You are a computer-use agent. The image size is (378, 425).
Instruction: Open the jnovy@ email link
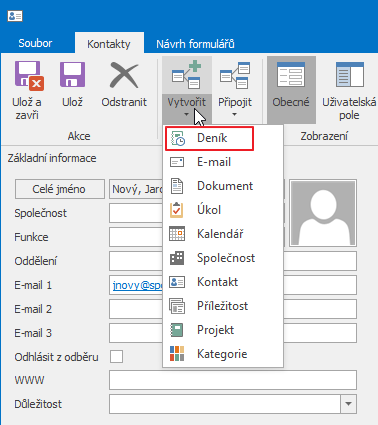click(x=138, y=285)
